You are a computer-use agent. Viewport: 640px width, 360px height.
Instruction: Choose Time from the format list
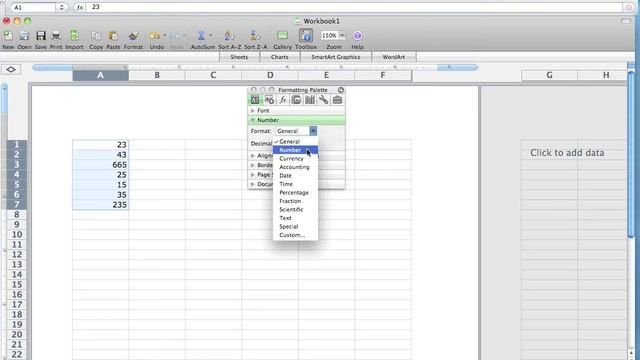[x=296, y=184]
